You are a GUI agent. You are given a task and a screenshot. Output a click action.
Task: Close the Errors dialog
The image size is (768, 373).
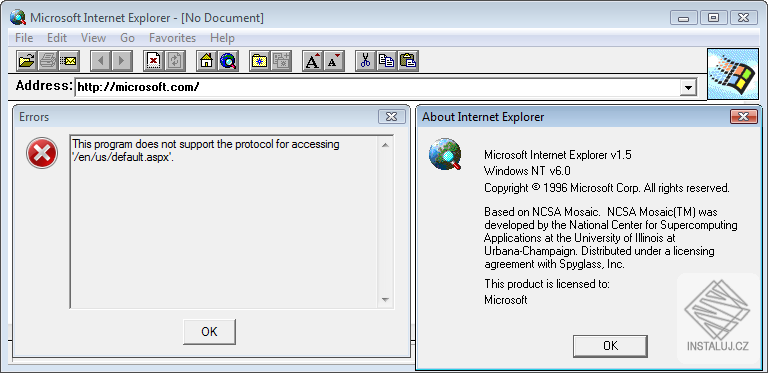coord(392,117)
